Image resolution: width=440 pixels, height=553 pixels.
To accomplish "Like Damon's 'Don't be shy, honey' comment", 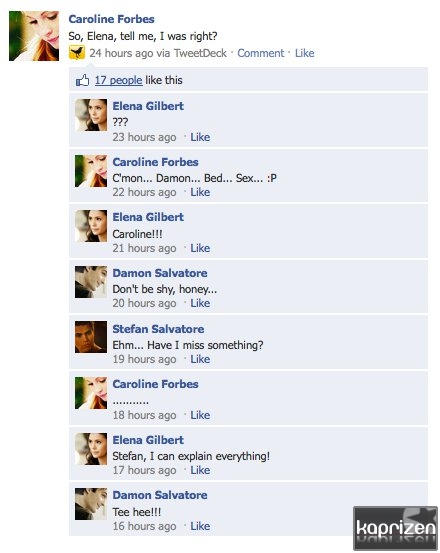I will point(200,303).
